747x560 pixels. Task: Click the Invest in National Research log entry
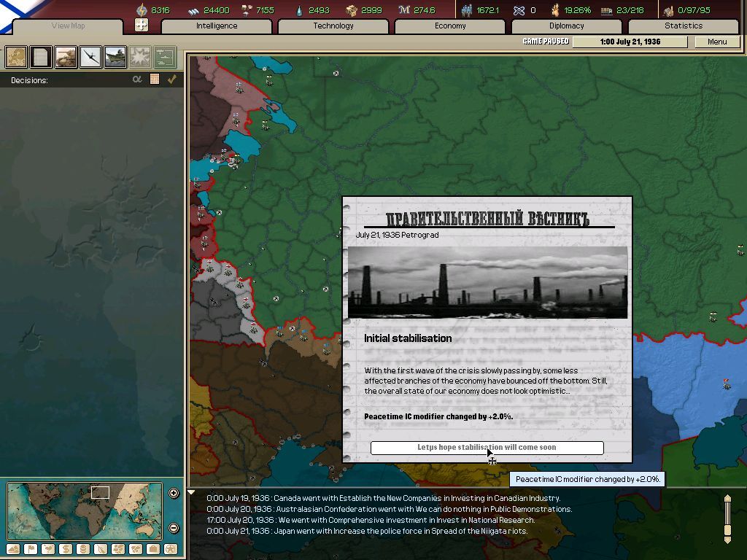pos(371,520)
